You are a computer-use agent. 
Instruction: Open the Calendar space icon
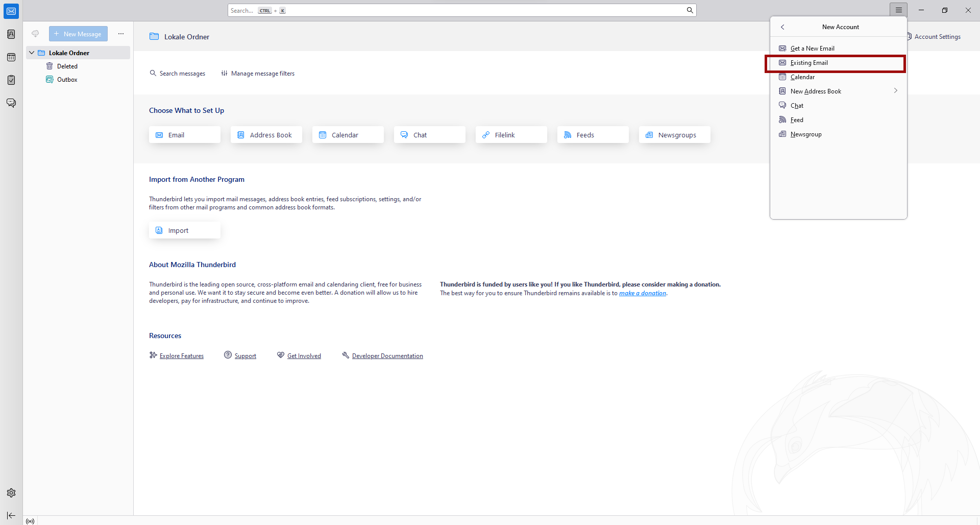(11, 57)
